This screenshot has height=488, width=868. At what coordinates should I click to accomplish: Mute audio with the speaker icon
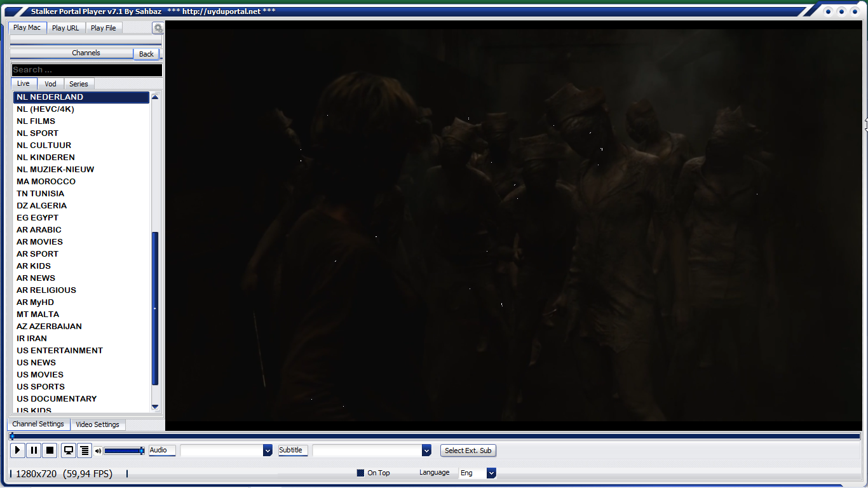coord(98,451)
